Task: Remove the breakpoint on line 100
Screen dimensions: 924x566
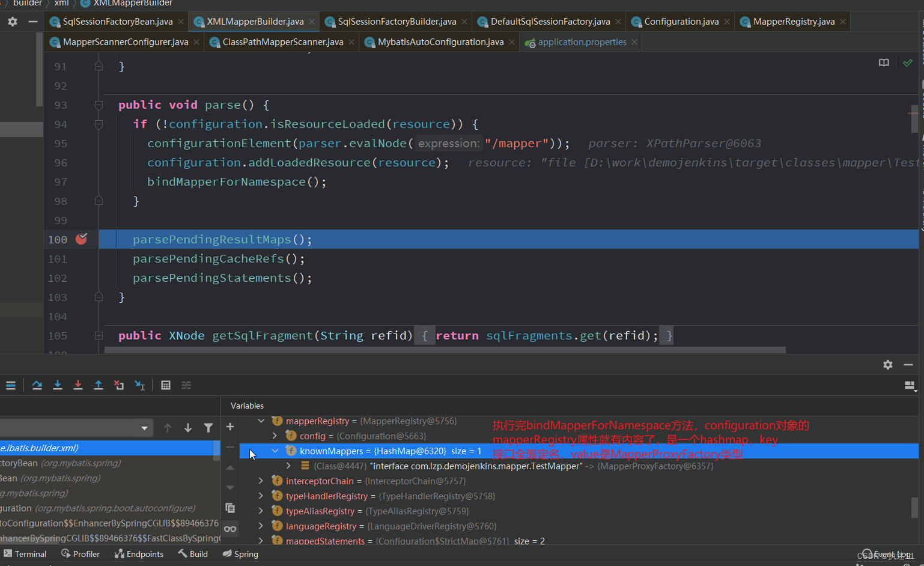Action: (x=82, y=239)
